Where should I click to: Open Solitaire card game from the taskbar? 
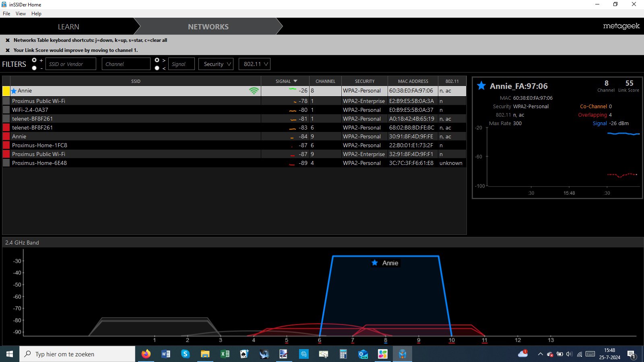(244, 354)
